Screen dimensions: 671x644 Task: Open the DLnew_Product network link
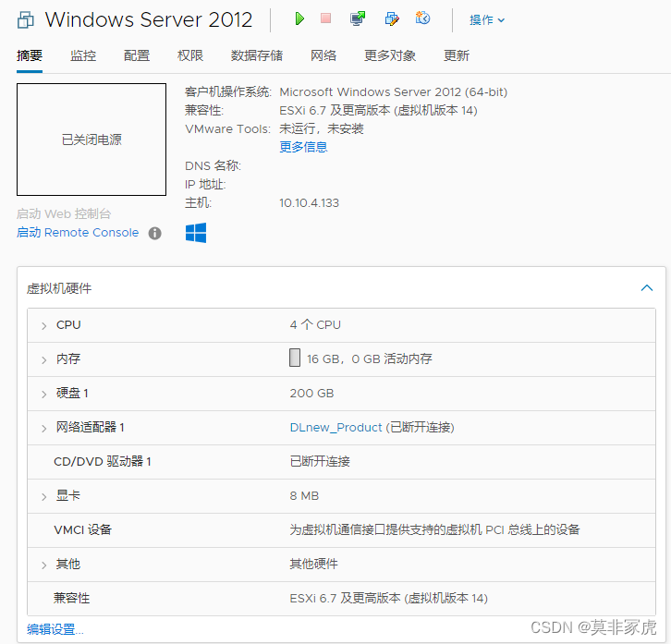coord(335,428)
